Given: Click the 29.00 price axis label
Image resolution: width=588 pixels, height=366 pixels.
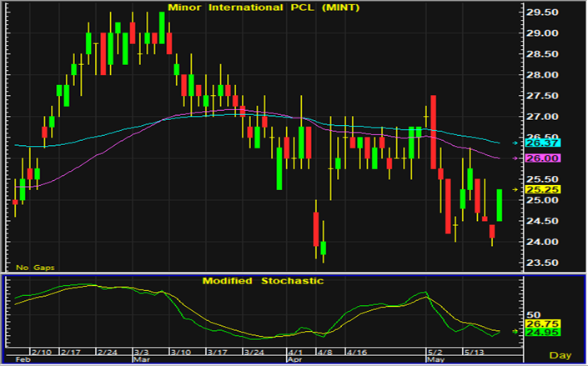Looking at the screenshot, I should pos(542,33).
